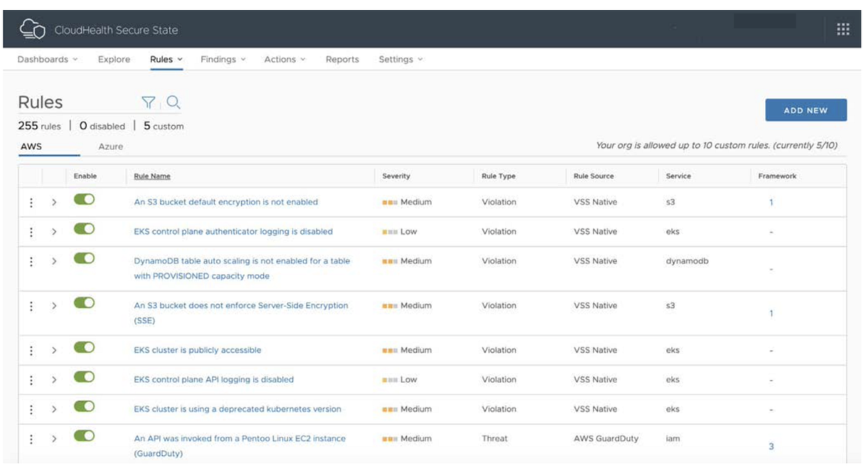Open 'EKS control plane API logging is disabled'

pyautogui.click(x=214, y=379)
